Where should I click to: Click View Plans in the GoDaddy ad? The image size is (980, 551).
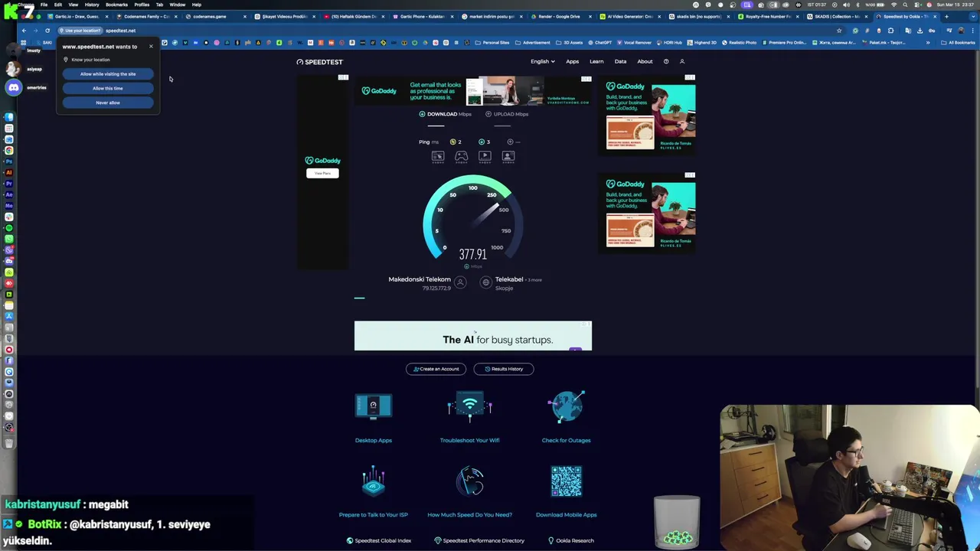tap(322, 173)
